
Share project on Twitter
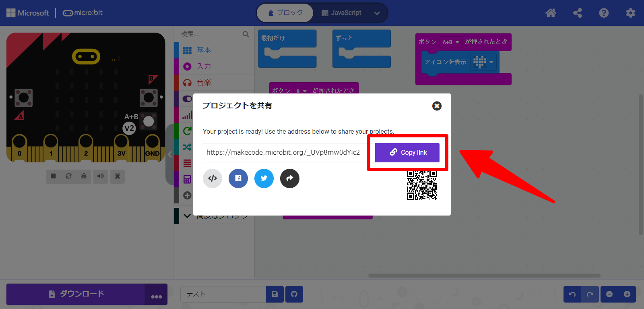[264, 178]
